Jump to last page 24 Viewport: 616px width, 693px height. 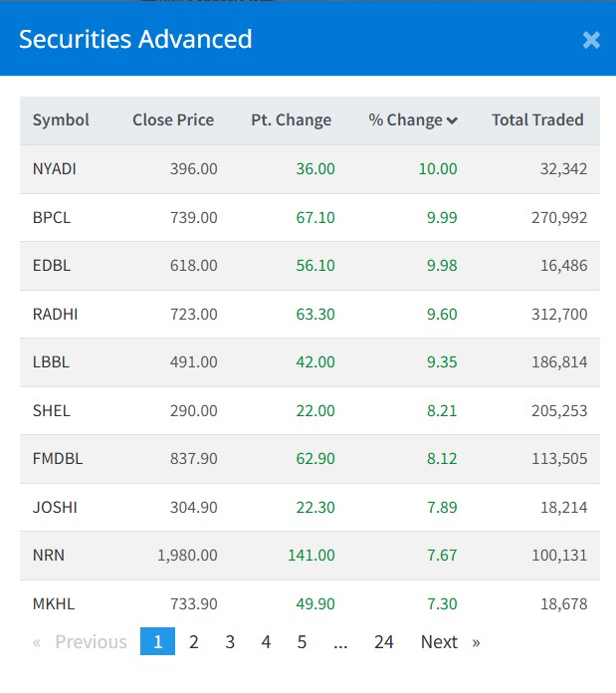coord(384,642)
